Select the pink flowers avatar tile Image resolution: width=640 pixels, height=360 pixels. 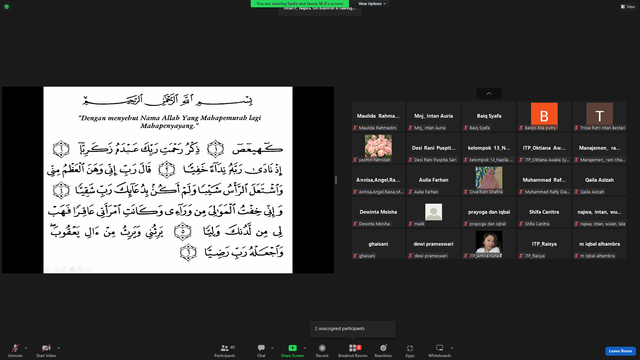[378, 148]
